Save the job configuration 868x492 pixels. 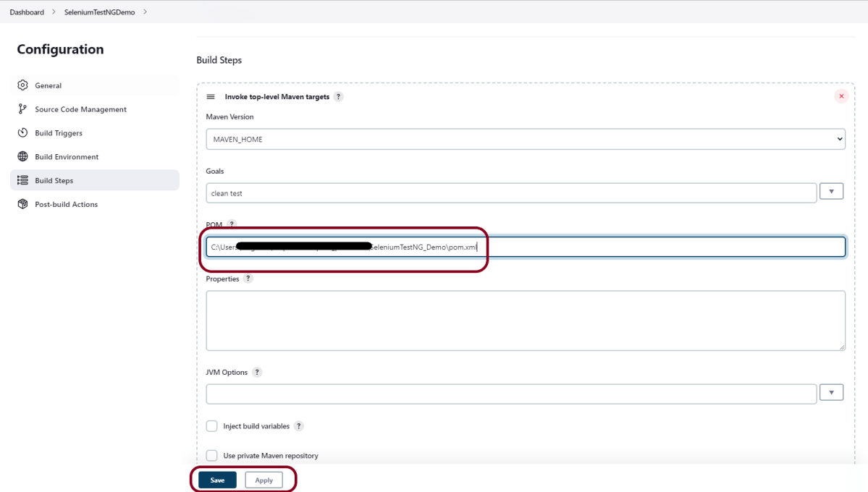217,480
